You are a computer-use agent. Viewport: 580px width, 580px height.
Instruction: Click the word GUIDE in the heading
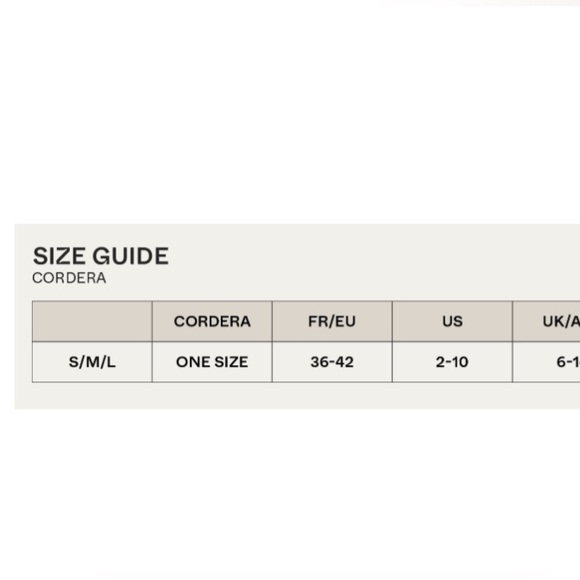[131, 256]
